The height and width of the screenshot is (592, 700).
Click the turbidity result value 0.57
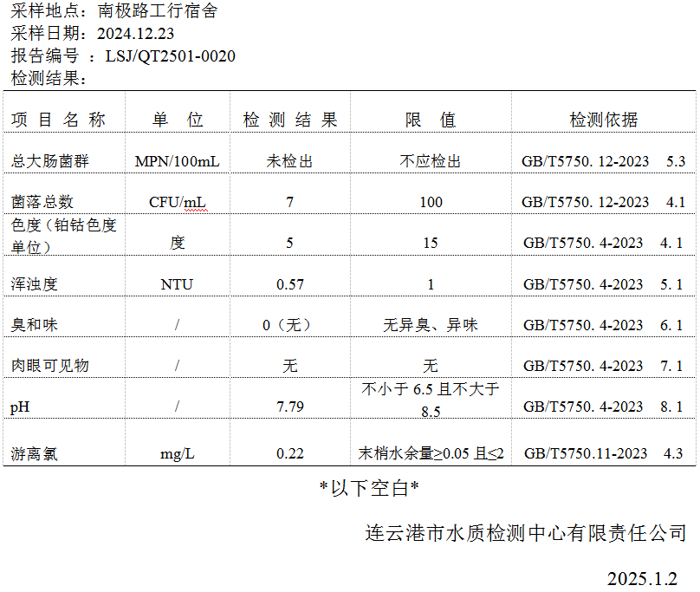click(x=289, y=284)
